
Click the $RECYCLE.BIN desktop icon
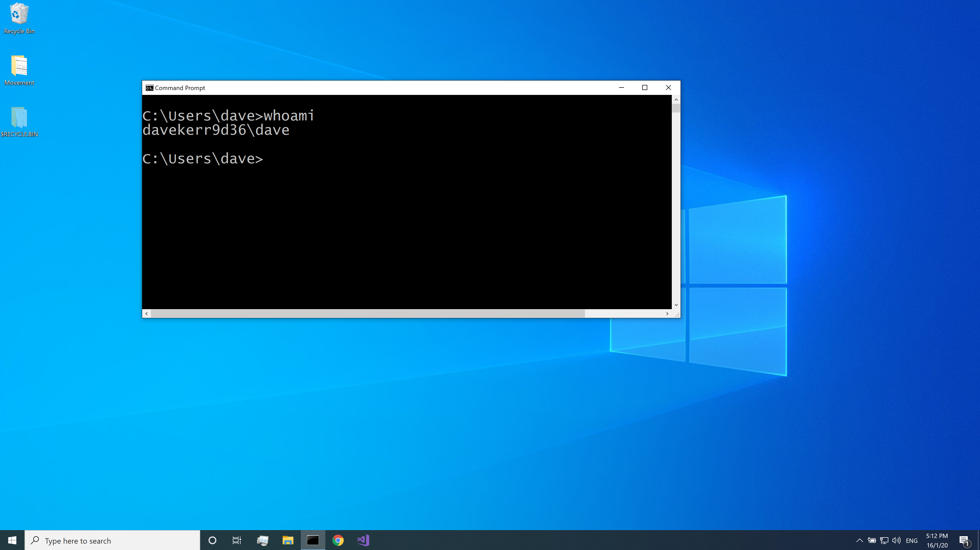coord(19,120)
